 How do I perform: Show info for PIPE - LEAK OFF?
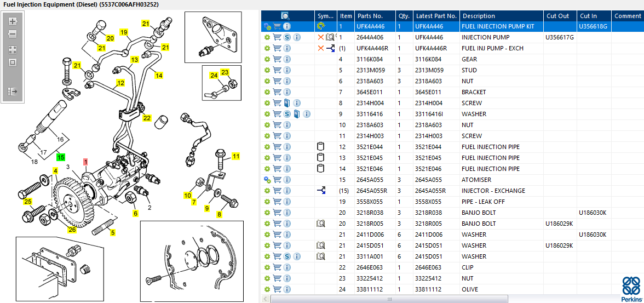[287, 202]
